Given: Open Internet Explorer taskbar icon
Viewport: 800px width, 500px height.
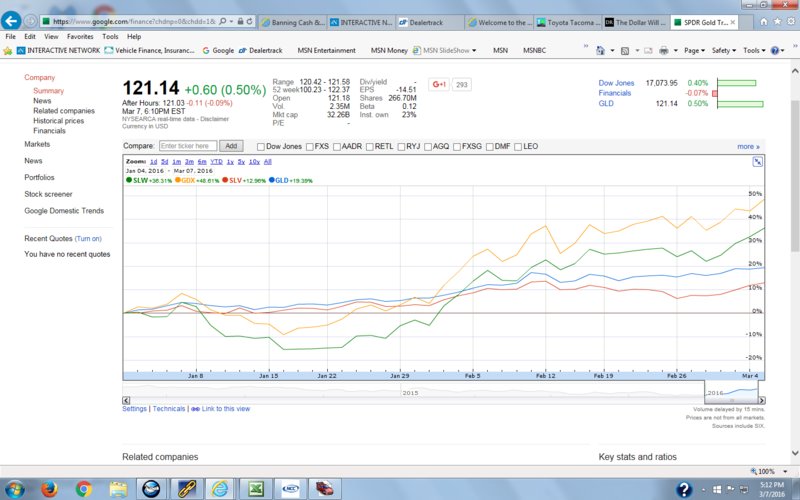Looking at the screenshot, I should [x=220, y=489].
